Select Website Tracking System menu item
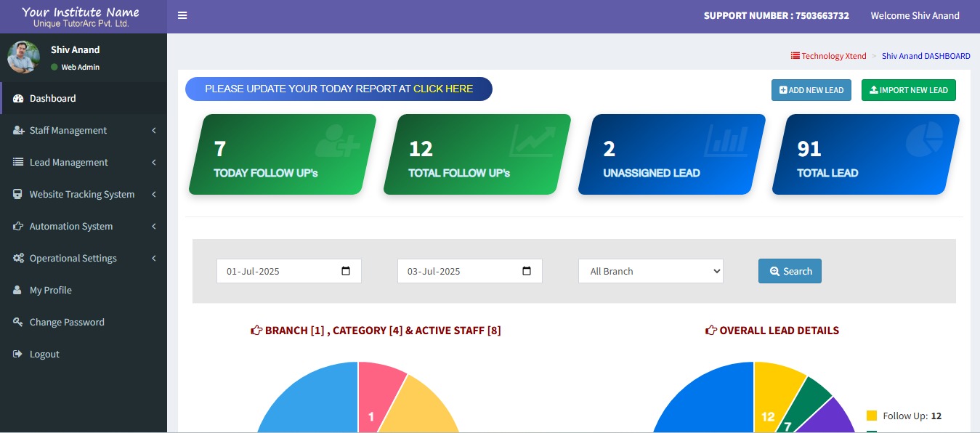The image size is (980, 433). coord(84,194)
